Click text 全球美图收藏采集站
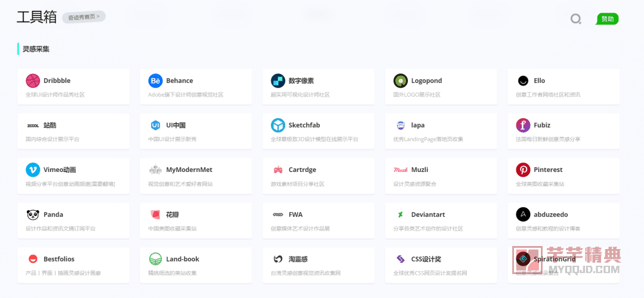 pos(540,184)
